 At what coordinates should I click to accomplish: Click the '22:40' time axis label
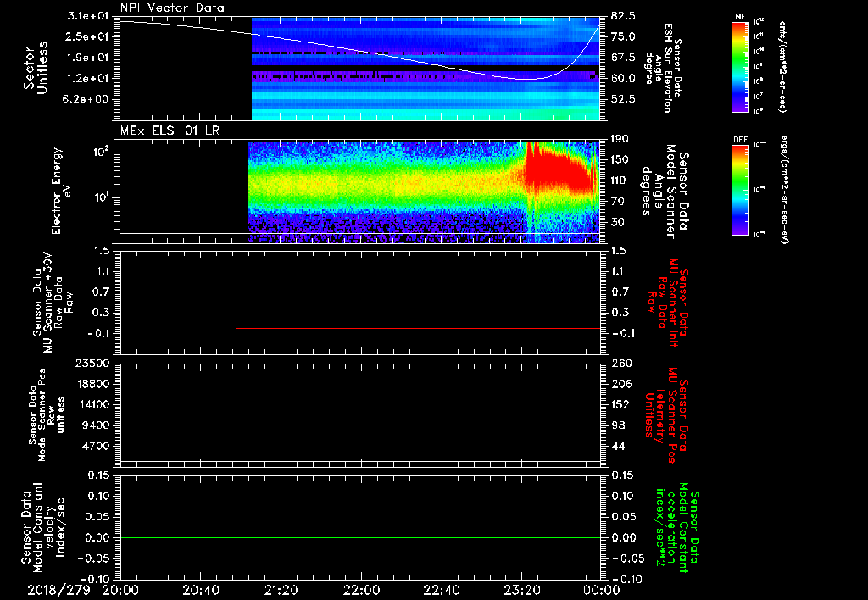tap(441, 590)
